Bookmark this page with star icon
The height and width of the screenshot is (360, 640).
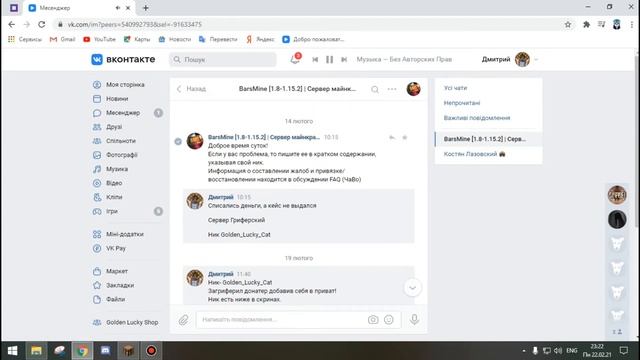(568, 24)
